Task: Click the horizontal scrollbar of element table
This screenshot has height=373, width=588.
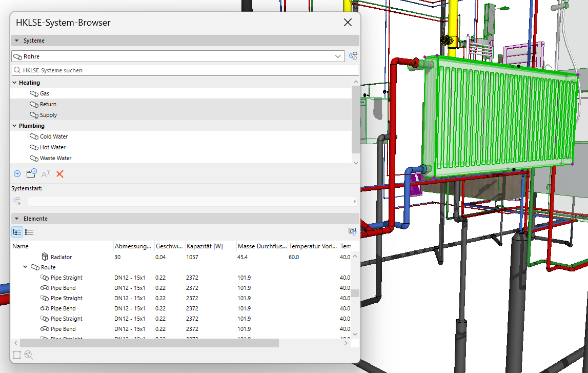Action: coord(149,343)
